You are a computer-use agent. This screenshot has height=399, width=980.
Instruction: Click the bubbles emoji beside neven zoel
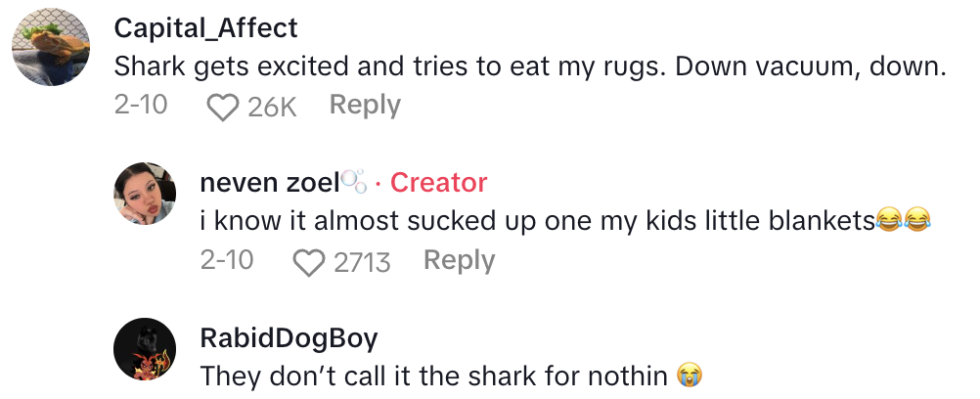tap(353, 183)
